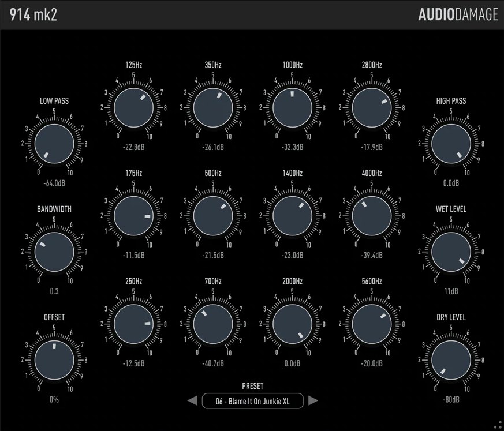Adjust the LOW PASS knob
Viewport: 504px width, 431px height.
[54, 143]
